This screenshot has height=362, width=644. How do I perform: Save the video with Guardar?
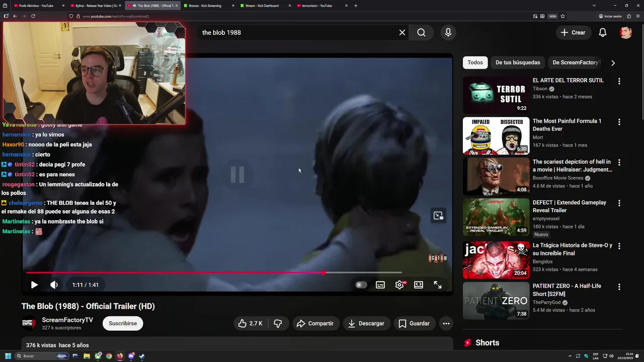tap(415, 323)
